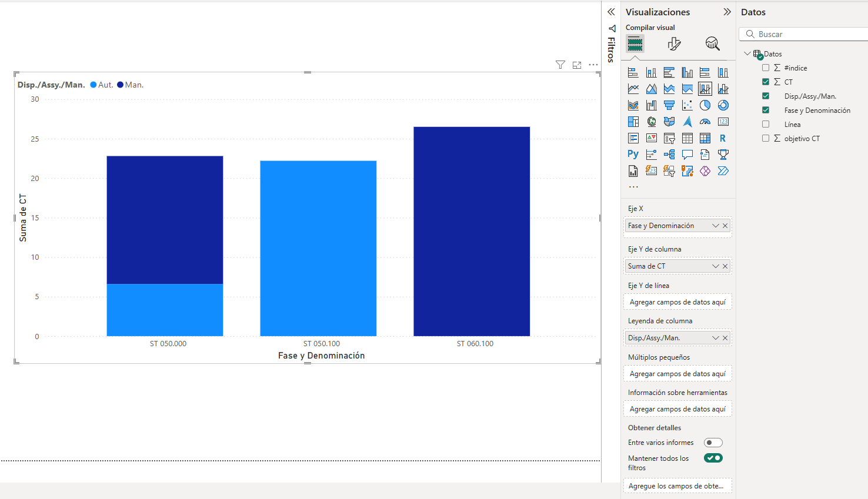
Task: Select the ribbon chart visual
Action: click(x=633, y=105)
